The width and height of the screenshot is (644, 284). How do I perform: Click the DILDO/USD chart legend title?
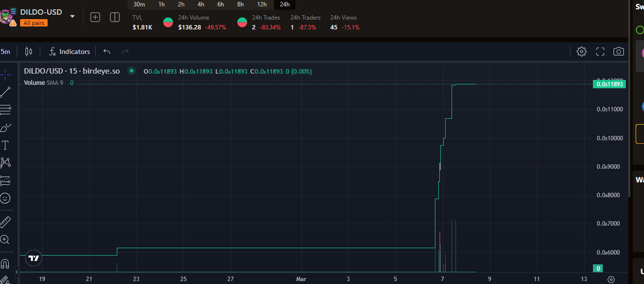[x=72, y=71]
